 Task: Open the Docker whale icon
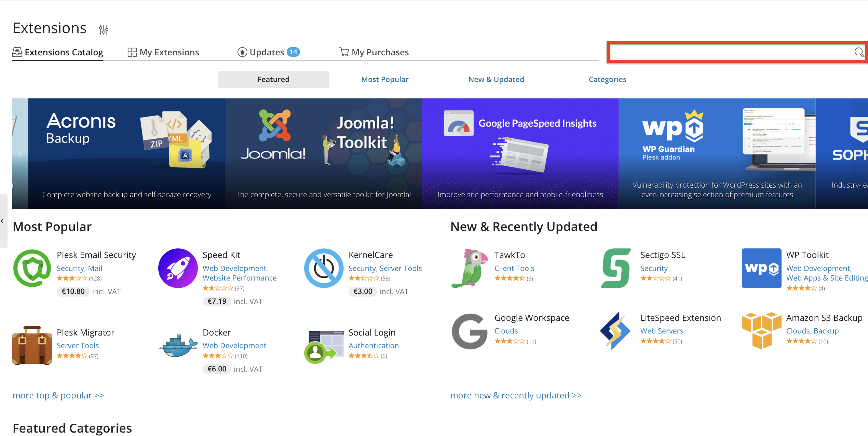178,345
